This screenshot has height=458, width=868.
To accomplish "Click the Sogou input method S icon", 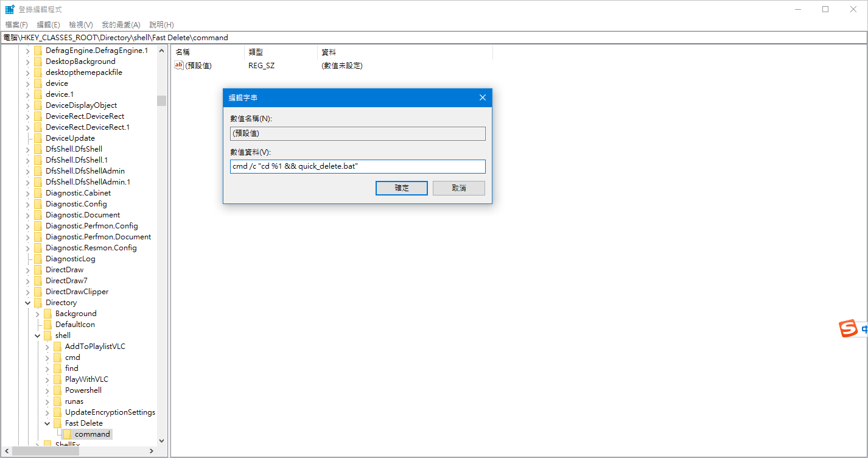I will click(849, 328).
